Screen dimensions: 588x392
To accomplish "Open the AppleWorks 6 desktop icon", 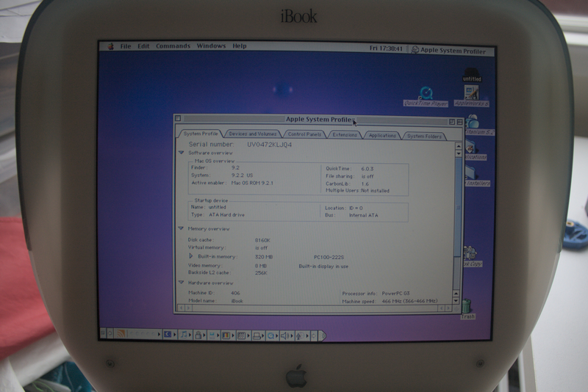I will coord(471,93).
